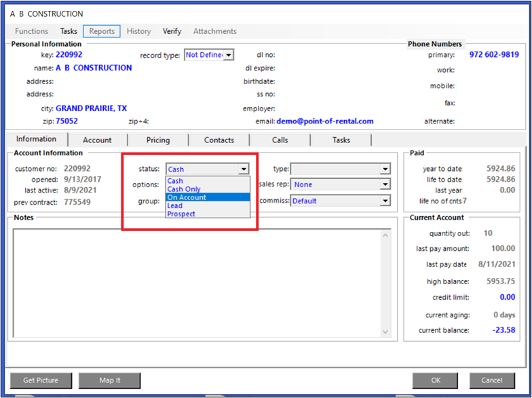Click inside the Notes text area
This screenshot has width=532, height=398.
(x=197, y=281)
